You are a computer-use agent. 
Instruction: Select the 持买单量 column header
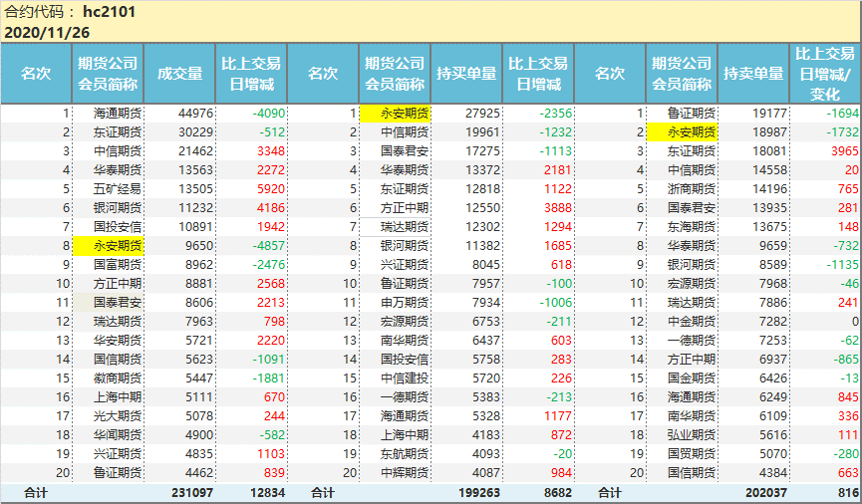[466, 74]
